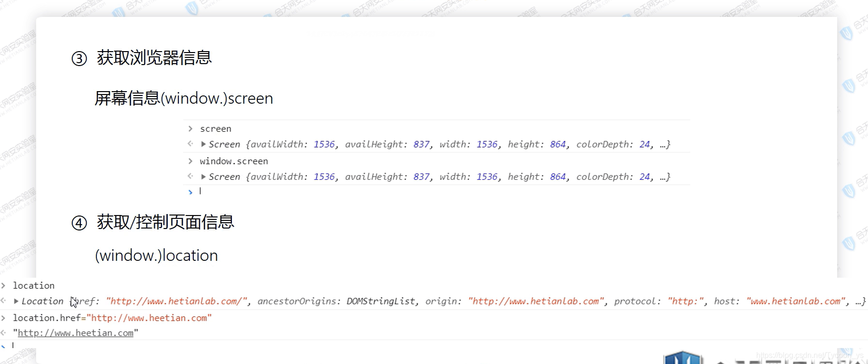This screenshot has width=868, height=364.
Task: Click the output arrow beside first Screen result
Action: point(190,144)
